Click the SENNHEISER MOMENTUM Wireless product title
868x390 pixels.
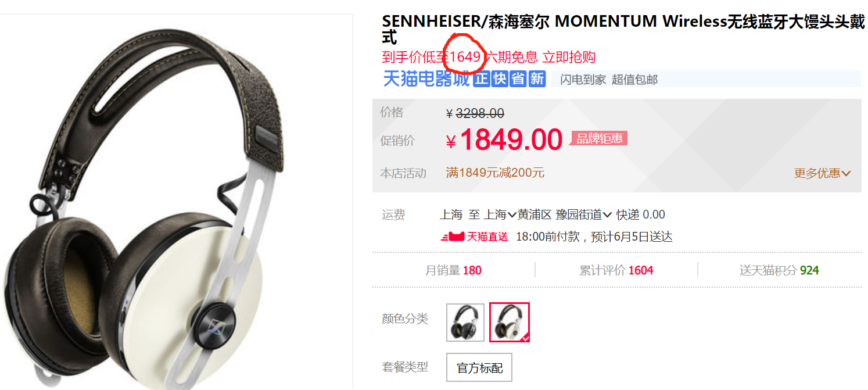tap(623, 29)
